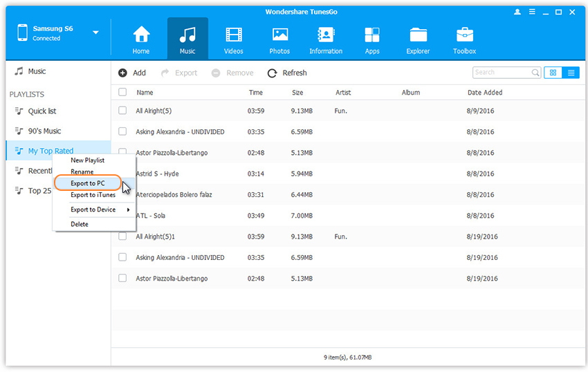Image resolution: width=588 pixels, height=372 pixels.
Task: Toggle the select-all checkbox in header
Action: click(x=122, y=92)
